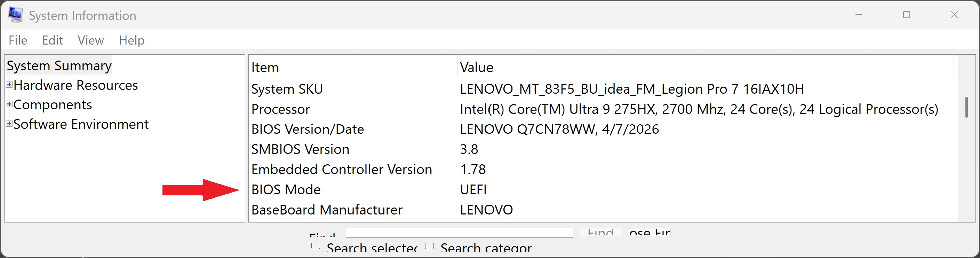Expand the Software Environment node

pos(9,123)
